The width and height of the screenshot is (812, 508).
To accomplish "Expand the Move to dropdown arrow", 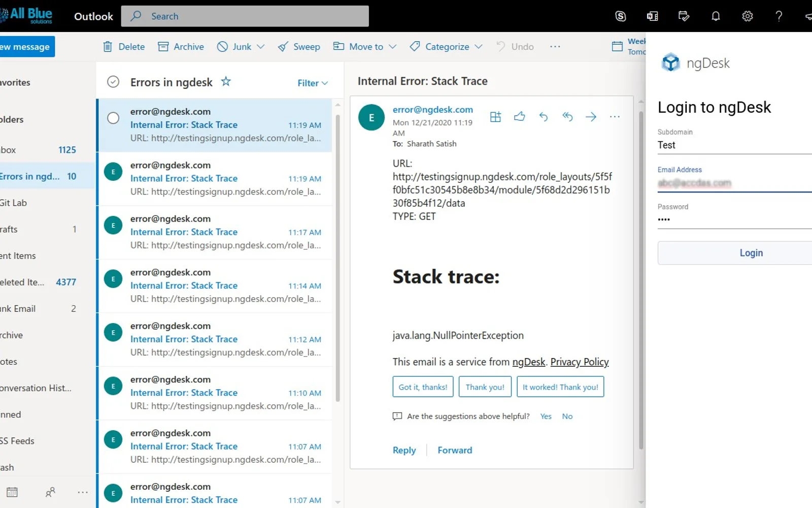I will pyautogui.click(x=392, y=47).
